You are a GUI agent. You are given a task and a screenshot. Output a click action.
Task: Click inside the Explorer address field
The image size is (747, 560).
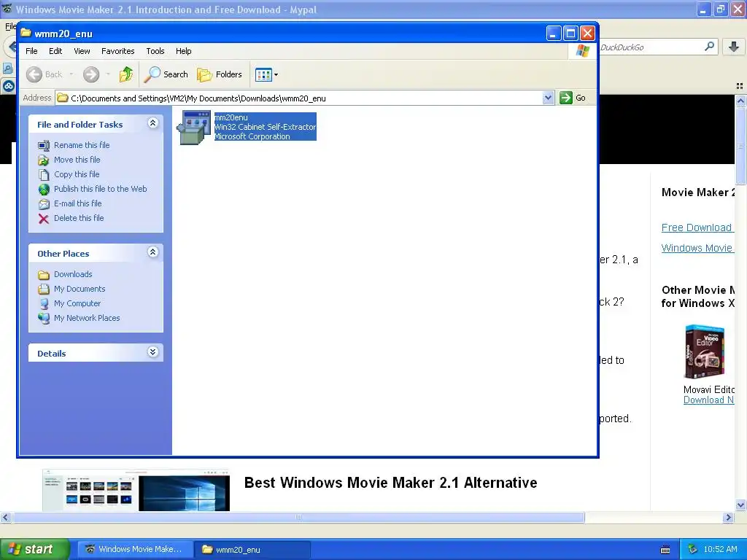click(305, 98)
